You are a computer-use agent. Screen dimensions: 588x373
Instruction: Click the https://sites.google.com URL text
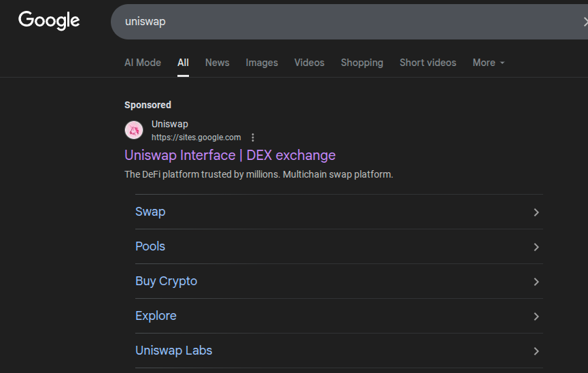pyautogui.click(x=196, y=137)
